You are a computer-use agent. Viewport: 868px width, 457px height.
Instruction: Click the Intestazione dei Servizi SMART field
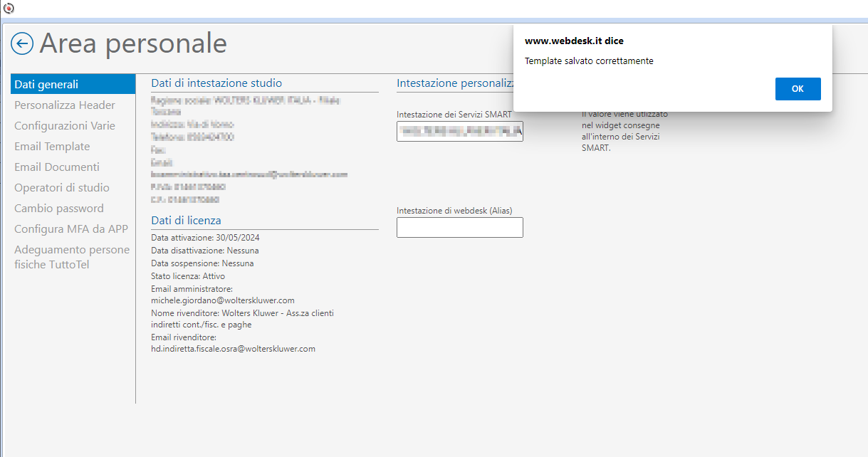(460, 131)
